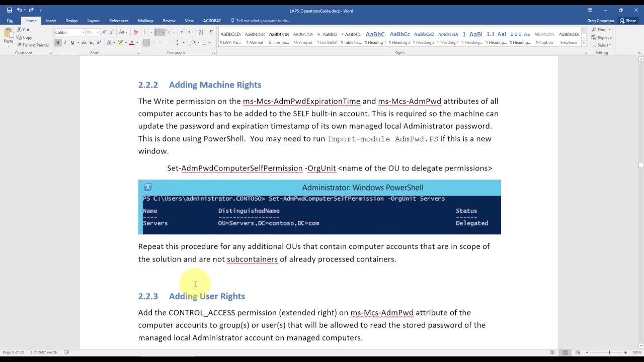Clear all formatting from selection

tap(136, 32)
